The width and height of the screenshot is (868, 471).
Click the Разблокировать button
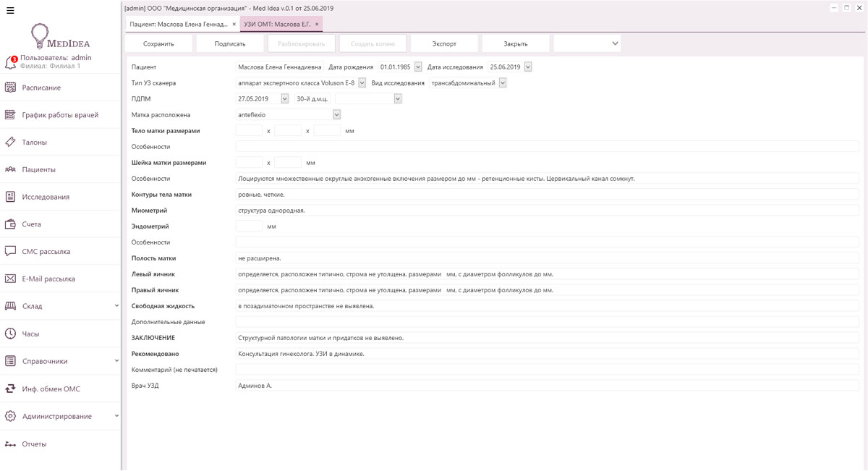point(302,43)
